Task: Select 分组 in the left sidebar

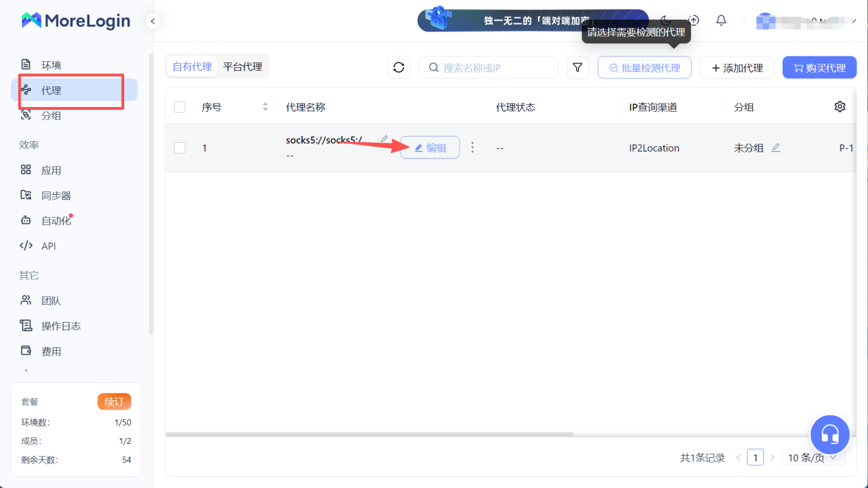Action: [50, 115]
